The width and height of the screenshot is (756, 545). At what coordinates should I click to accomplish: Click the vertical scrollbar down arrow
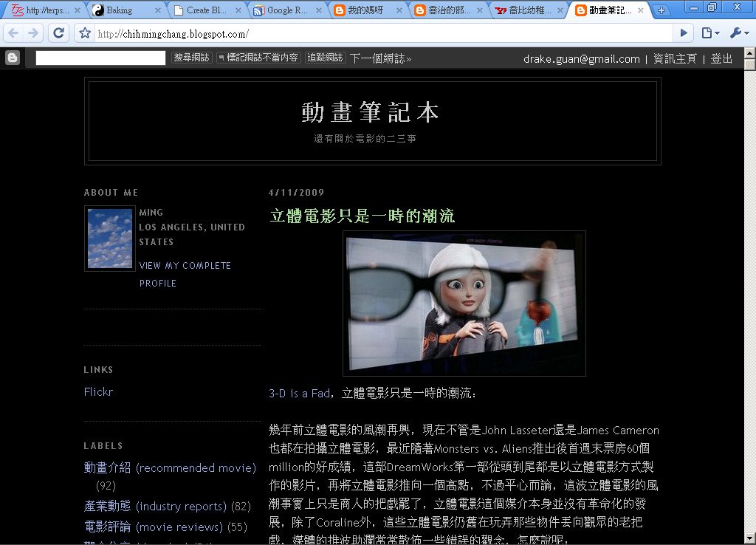pyautogui.click(x=750, y=538)
